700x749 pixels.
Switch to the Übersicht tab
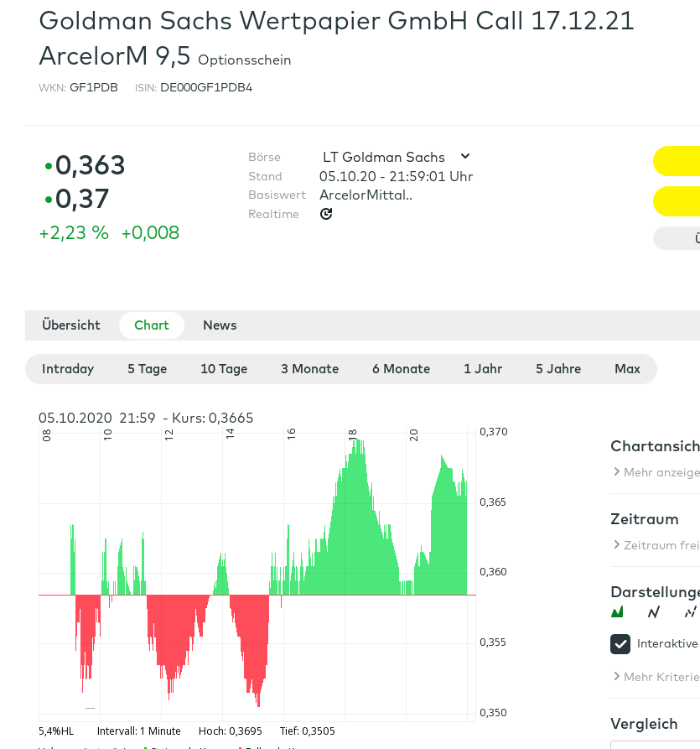71,325
